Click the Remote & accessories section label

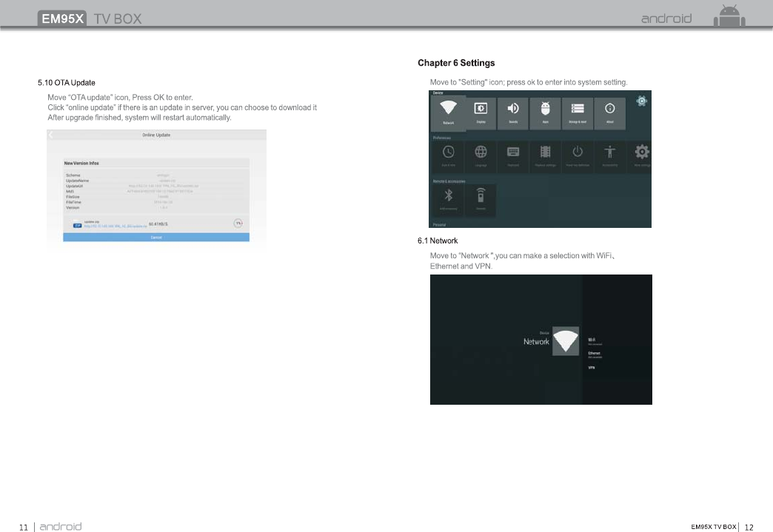(449, 181)
